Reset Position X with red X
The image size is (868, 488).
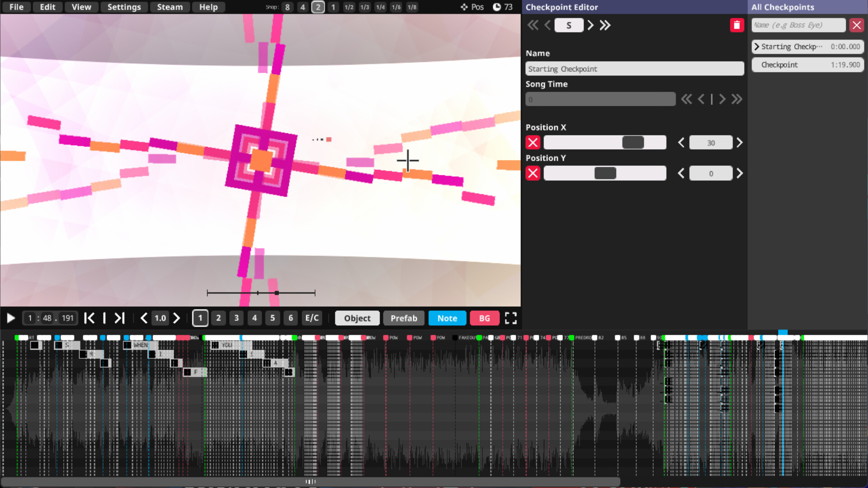tap(533, 143)
